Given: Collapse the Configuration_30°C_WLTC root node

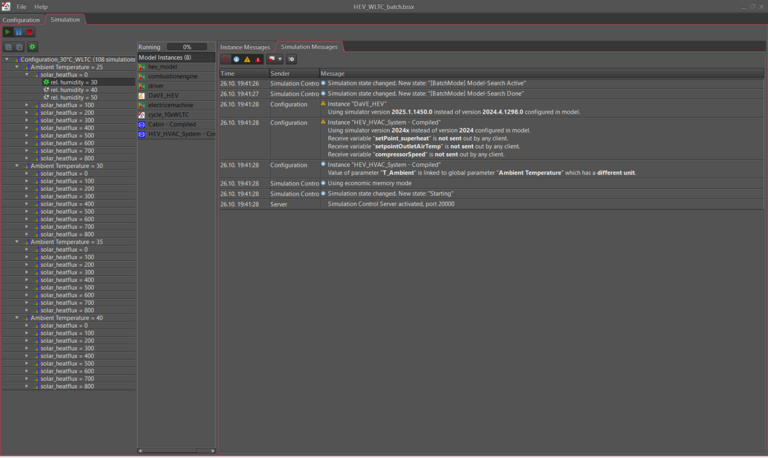Looking at the screenshot, I should [x=6, y=59].
